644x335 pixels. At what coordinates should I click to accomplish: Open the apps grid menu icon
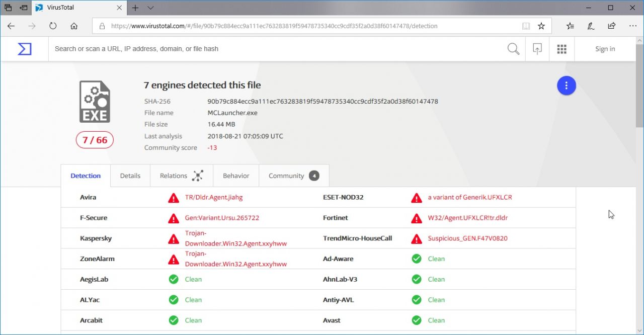coord(562,49)
